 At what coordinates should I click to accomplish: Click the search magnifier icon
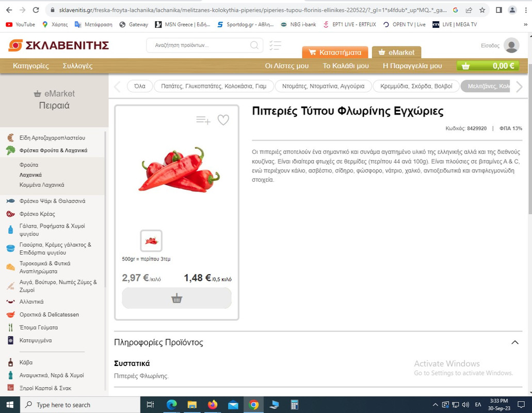[x=254, y=45]
